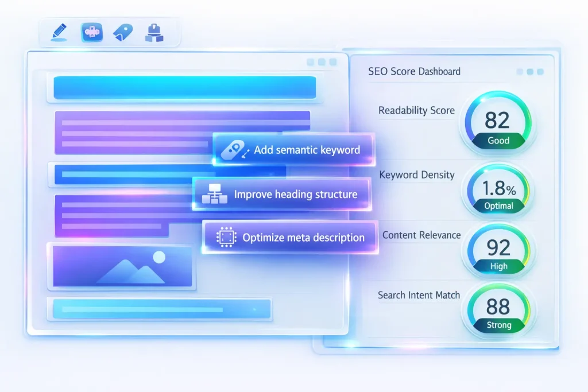Expand the Keyword Density details
This screenshot has height=392, width=588.
pyautogui.click(x=416, y=175)
